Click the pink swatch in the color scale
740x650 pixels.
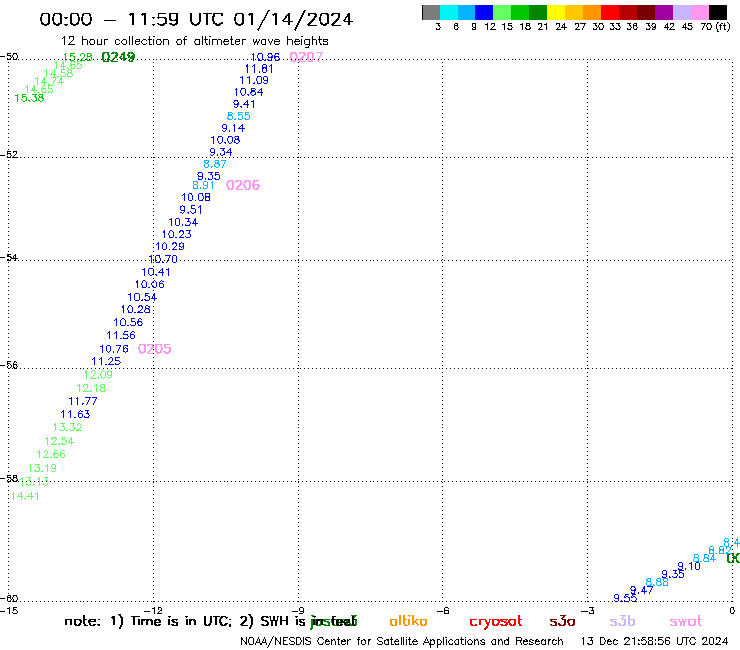tap(699, 12)
